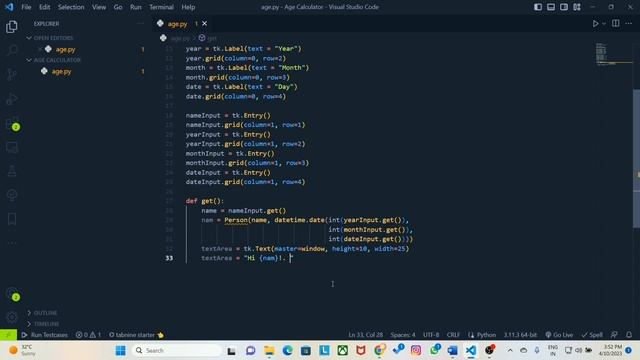Select Python 3.11.3 interpreter

point(520,335)
